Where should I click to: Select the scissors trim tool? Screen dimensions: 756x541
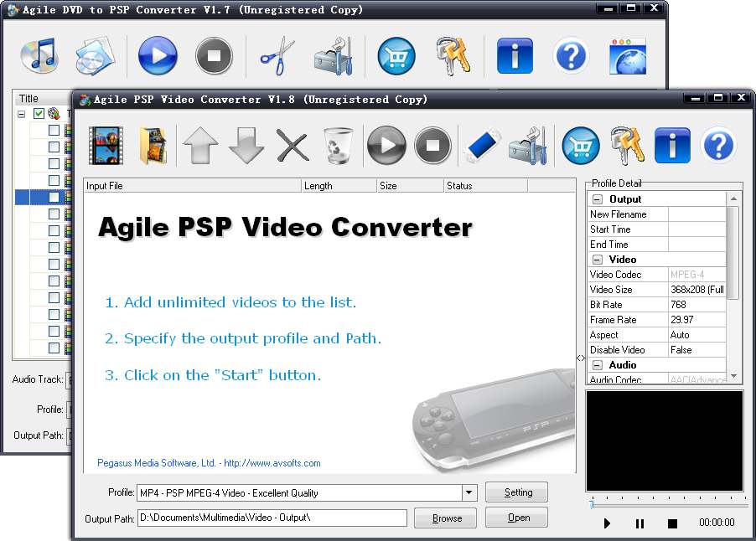point(277,56)
